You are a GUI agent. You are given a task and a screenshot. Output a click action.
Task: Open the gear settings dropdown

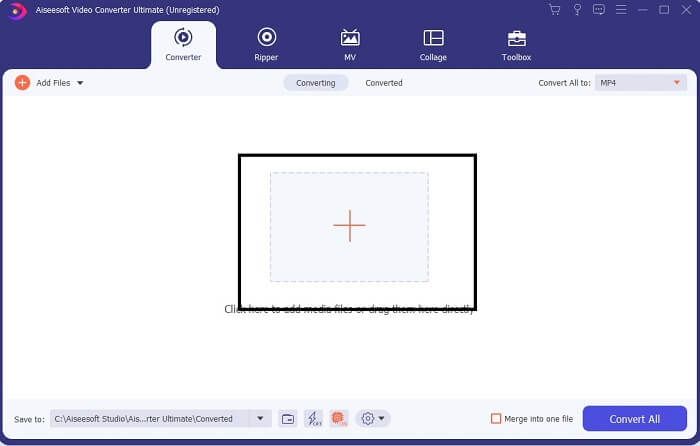[x=373, y=419]
